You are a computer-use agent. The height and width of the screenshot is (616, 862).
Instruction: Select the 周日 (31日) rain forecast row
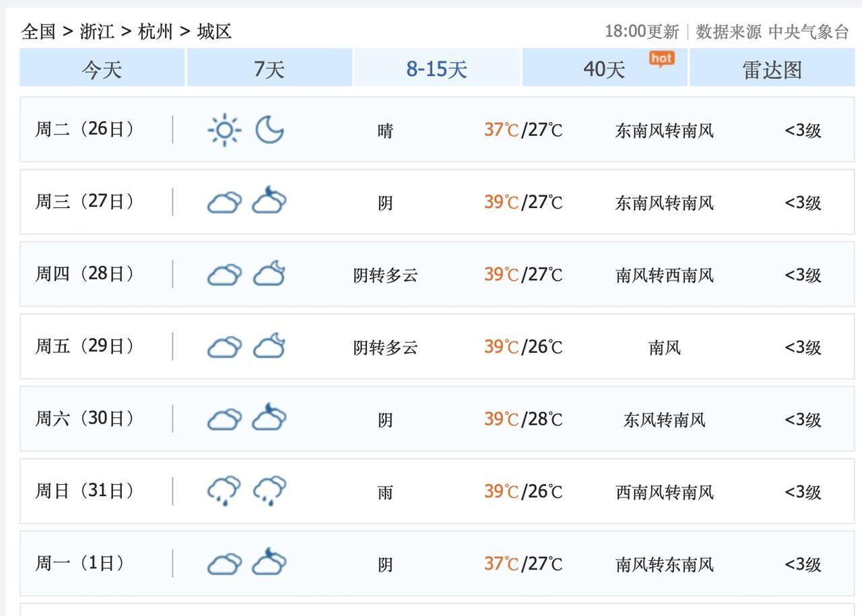(x=437, y=491)
